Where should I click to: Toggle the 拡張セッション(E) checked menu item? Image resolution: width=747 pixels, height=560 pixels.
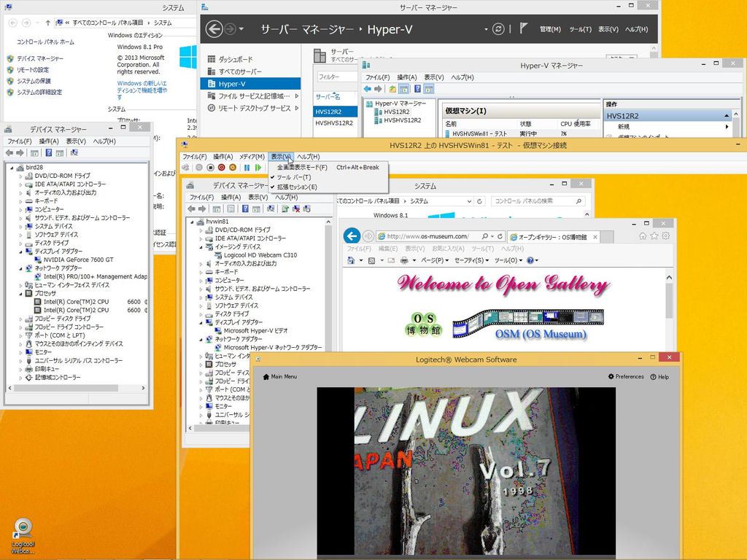[x=297, y=187]
